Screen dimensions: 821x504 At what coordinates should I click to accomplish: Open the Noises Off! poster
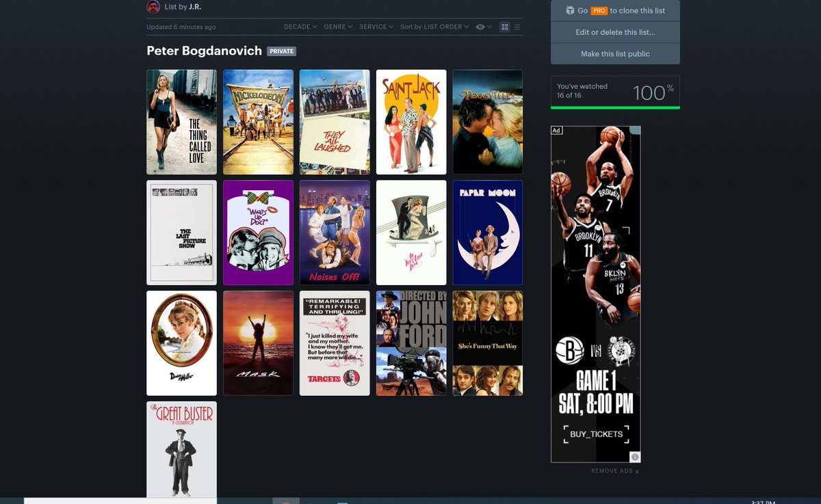point(335,233)
